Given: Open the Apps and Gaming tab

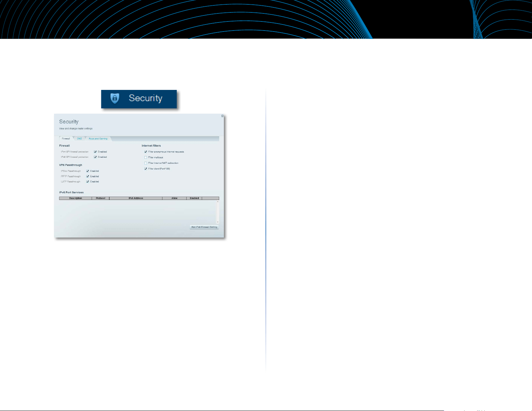Looking at the screenshot, I should (x=98, y=139).
